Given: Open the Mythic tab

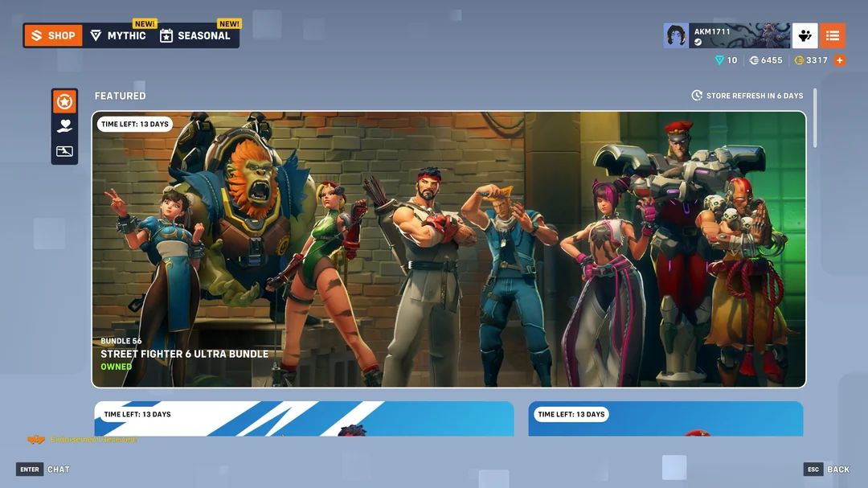Looking at the screenshot, I should point(118,35).
